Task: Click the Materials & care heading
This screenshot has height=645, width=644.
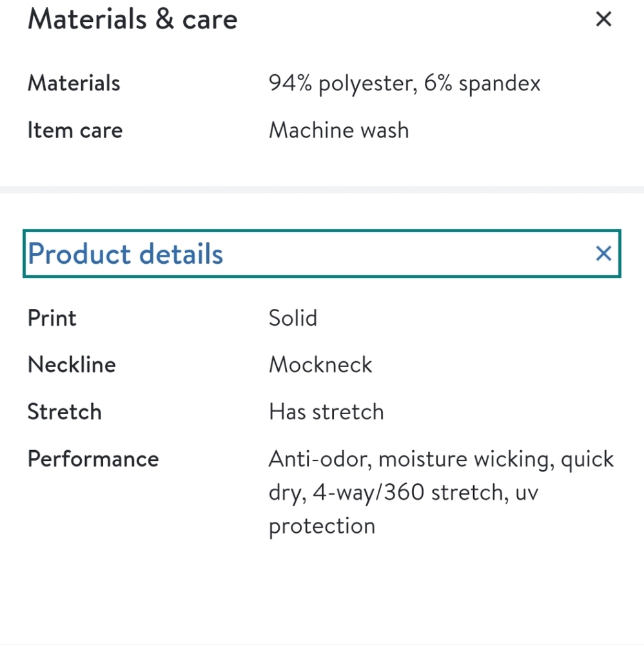Action: [132, 19]
